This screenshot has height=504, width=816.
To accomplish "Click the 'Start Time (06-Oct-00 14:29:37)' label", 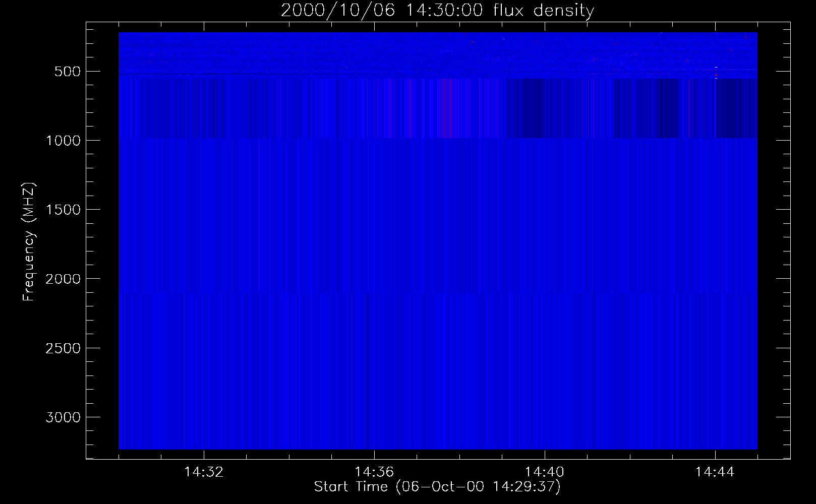I will [437, 487].
